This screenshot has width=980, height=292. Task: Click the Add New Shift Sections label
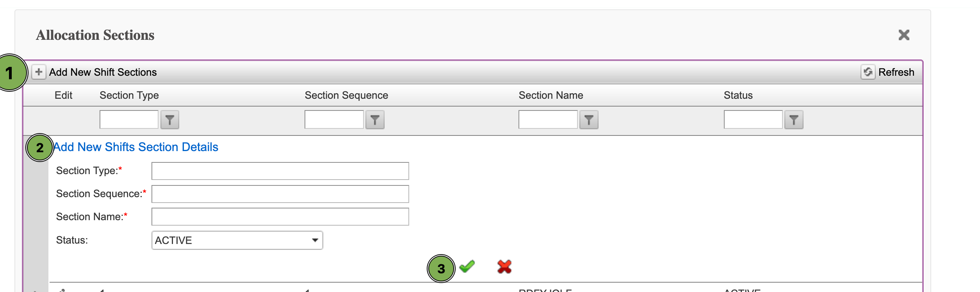(103, 72)
